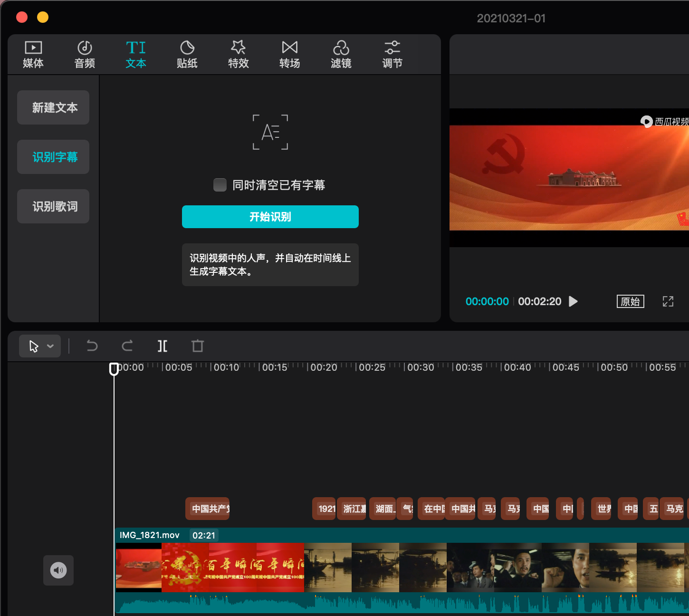This screenshot has width=689, height=616.
Task: Switch to the 音频 audio panel
Action: (x=84, y=53)
